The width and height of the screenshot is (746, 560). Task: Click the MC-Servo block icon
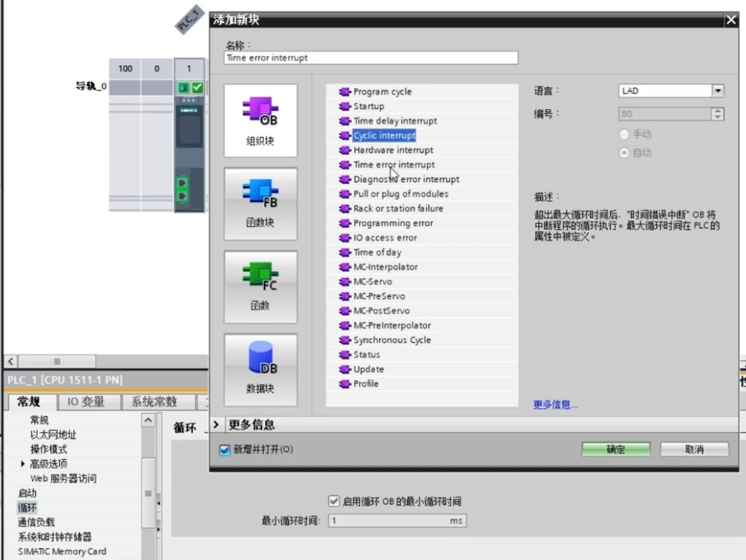[344, 282]
